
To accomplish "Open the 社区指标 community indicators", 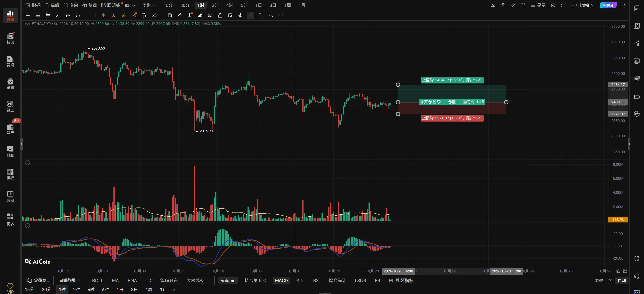I will click(401, 280).
